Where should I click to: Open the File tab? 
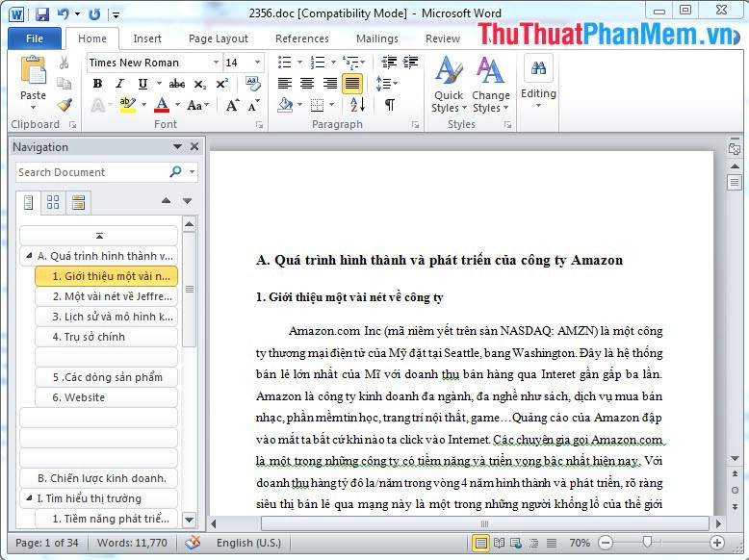(x=35, y=38)
